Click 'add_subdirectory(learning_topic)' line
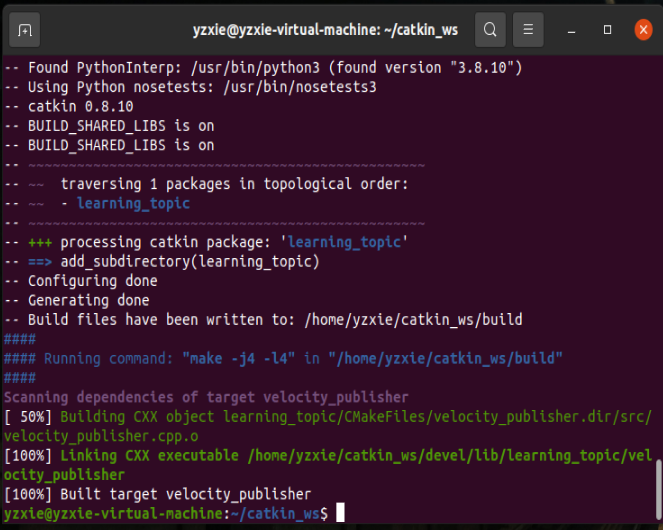Screen dimensions: 663x530 (x=162, y=261)
